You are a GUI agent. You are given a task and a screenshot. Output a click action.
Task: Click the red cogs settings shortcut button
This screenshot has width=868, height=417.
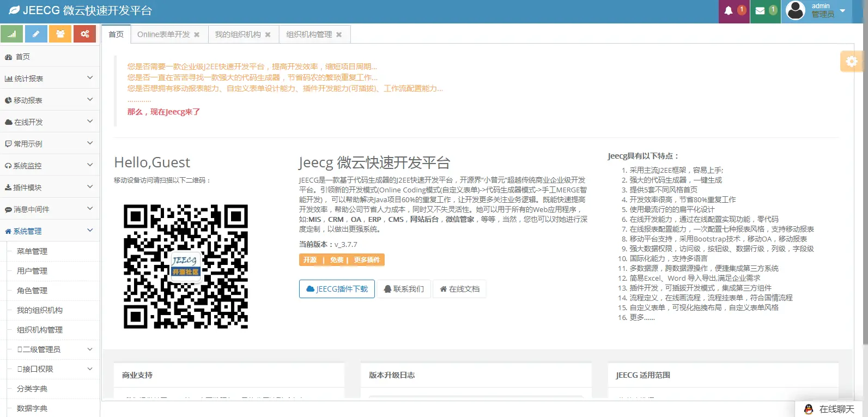pyautogui.click(x=85, y=34)
